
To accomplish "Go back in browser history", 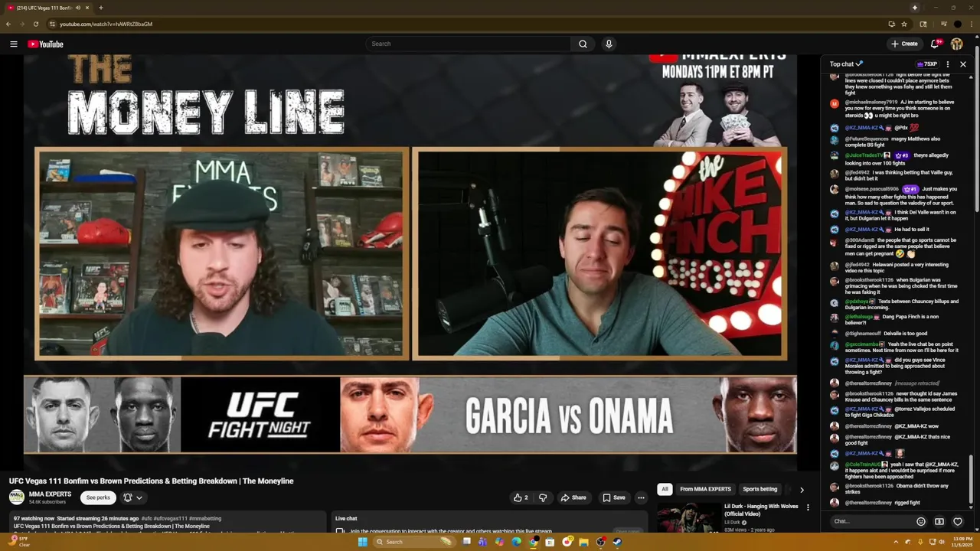I will point(8,24).
